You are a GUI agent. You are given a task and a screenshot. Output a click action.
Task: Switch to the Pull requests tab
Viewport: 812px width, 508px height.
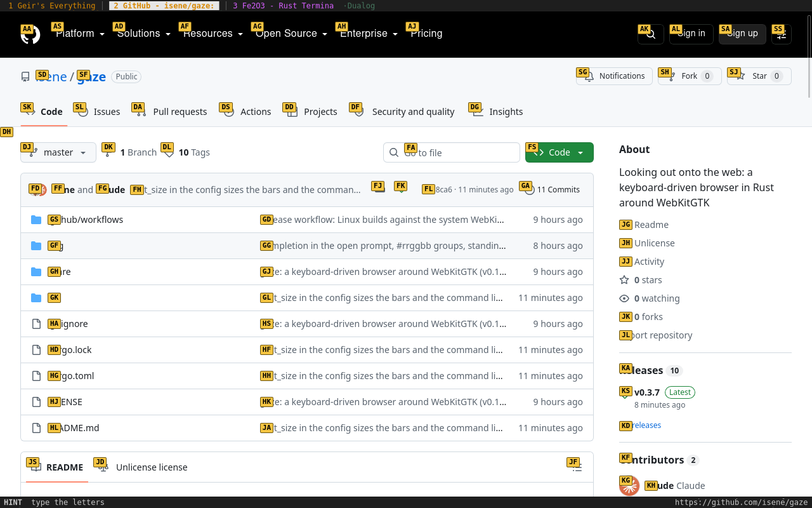pos(170,112)
